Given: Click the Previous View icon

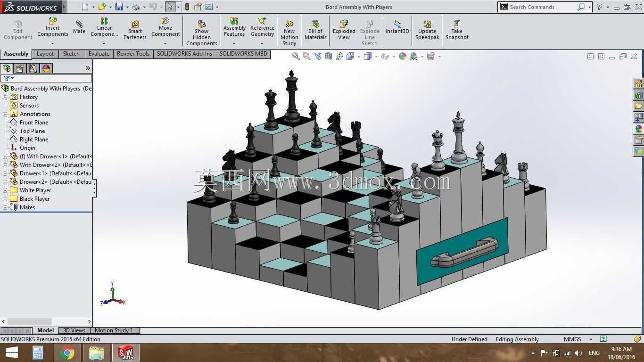Looking at the screenshot, I should (317, 56).
